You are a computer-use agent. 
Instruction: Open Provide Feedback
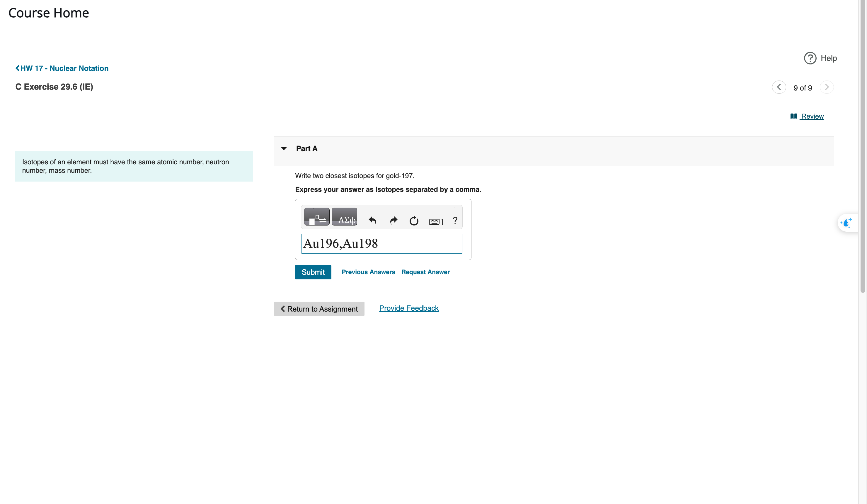click(409, 308)
